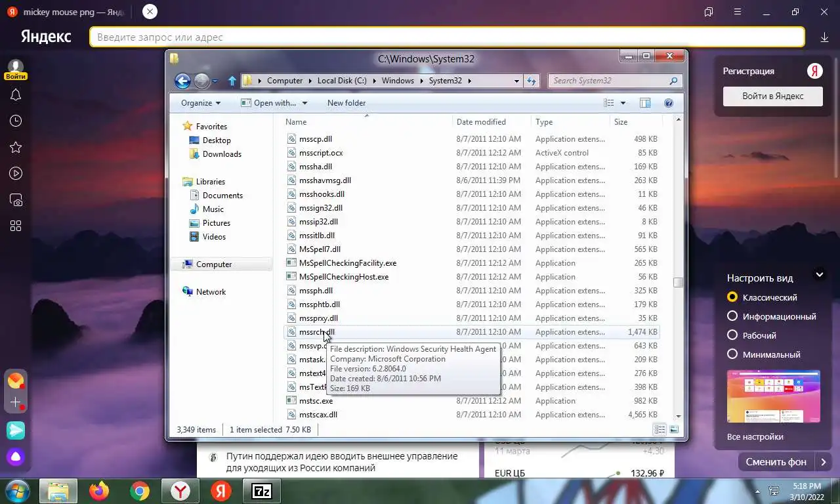Open Downloads in the navigation pane
The height and width of the screenshot is (504, 840).
point(215,154)
